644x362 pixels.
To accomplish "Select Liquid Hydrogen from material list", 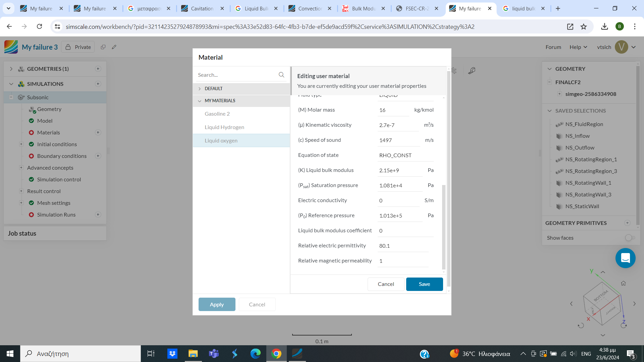I will coord(224,127).
